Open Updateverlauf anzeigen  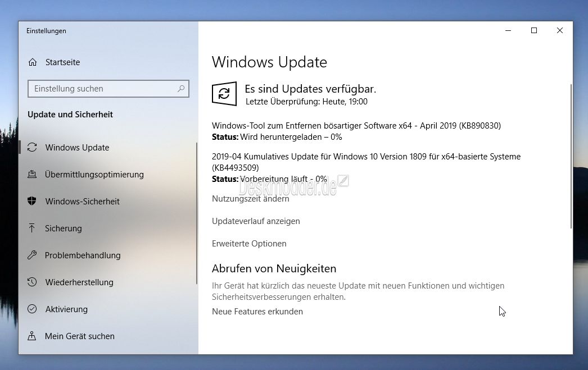tap(256, 221)
